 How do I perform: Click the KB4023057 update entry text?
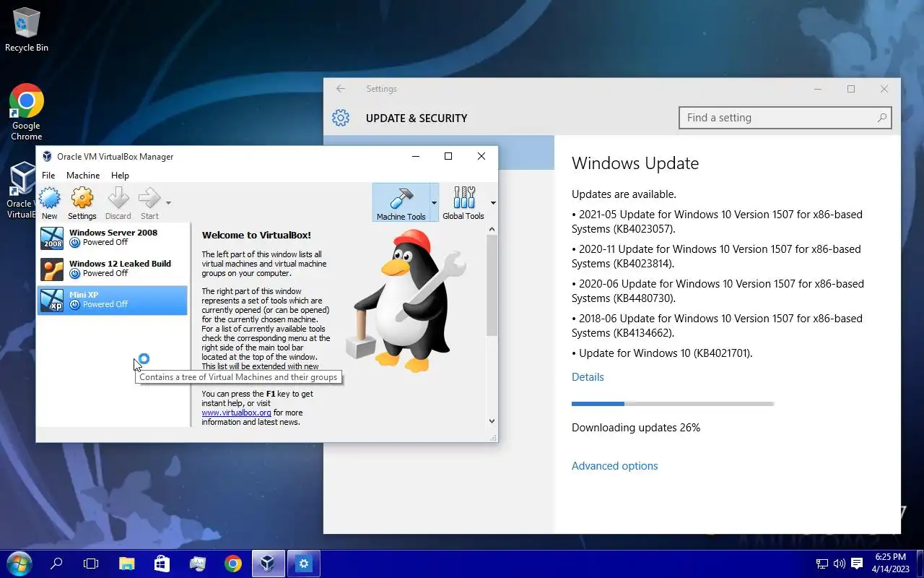(x=717, y=222)
